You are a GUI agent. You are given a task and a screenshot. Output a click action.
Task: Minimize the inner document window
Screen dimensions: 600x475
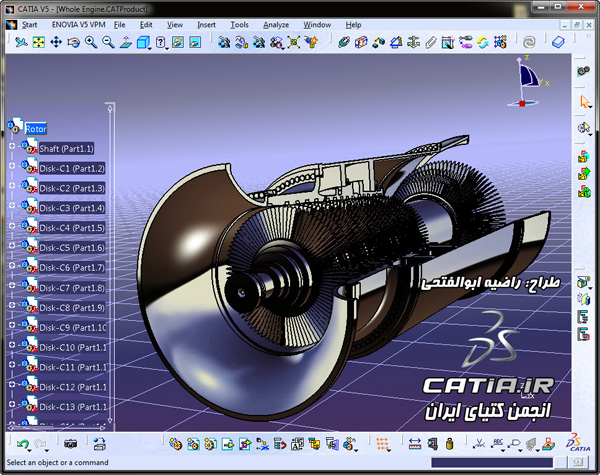tap(565, 25)
